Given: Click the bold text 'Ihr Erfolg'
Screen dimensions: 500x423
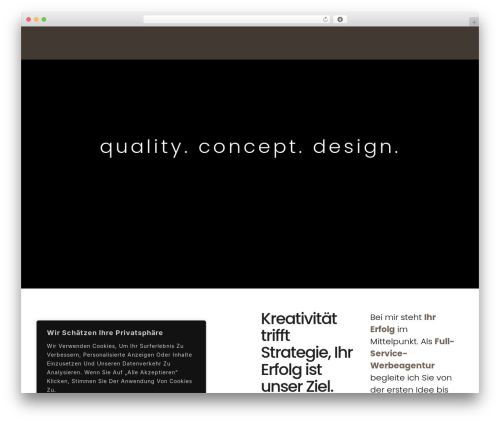Looking at the screenshot, I should coord(403,323).
